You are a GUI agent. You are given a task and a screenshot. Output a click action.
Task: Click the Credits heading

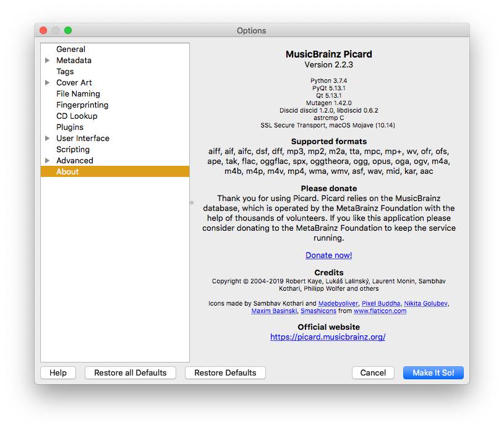pyautogui.click(x=328, y=273)
